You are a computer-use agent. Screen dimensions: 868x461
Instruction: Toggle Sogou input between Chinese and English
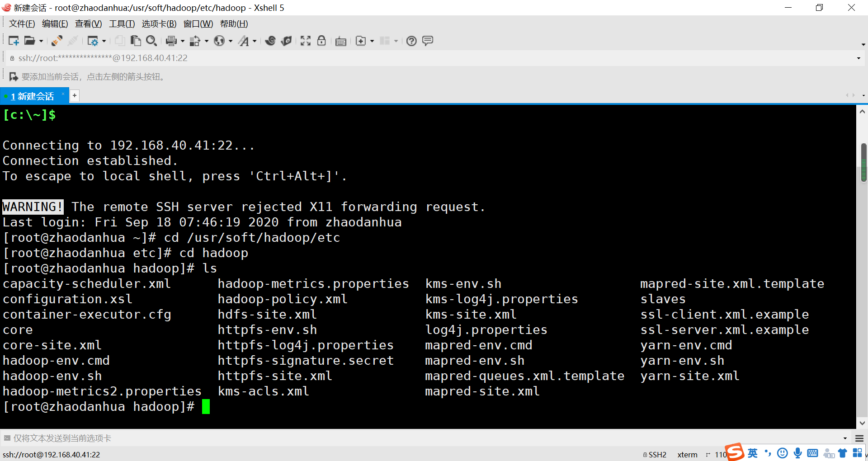tap(753, 453)
